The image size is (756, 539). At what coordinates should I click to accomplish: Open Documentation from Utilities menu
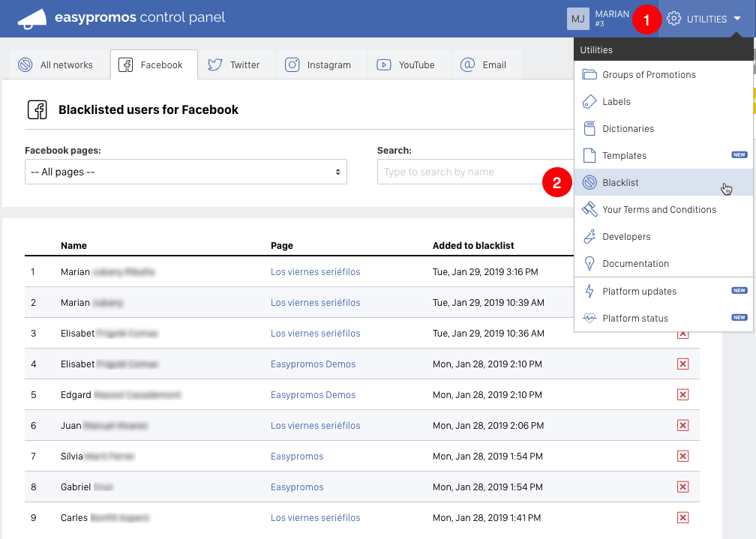click(x=664, y=264)
